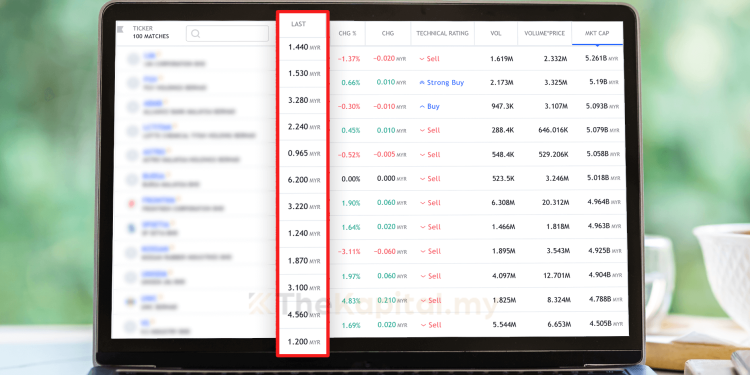Click Sell rating in the 1.90% row

point(430,203)
